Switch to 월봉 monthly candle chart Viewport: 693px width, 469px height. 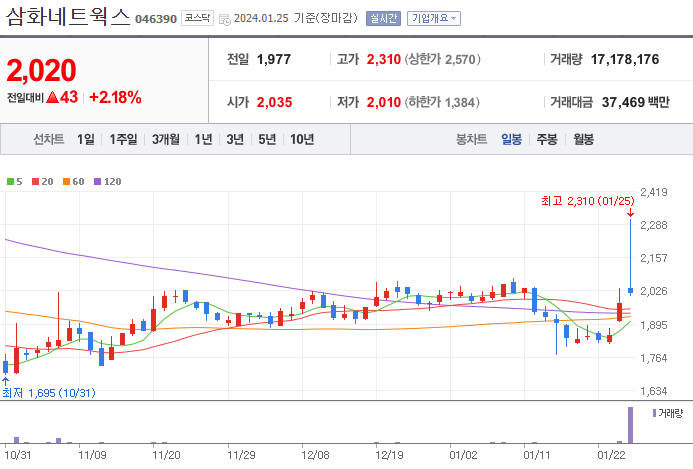583,140
